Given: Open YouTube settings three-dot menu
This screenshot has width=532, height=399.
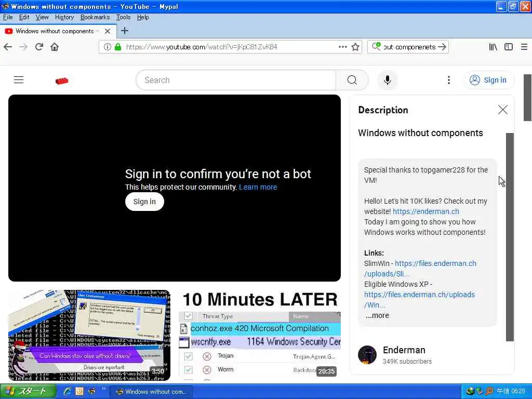Looking at the screenshot, I should (448, 80).
